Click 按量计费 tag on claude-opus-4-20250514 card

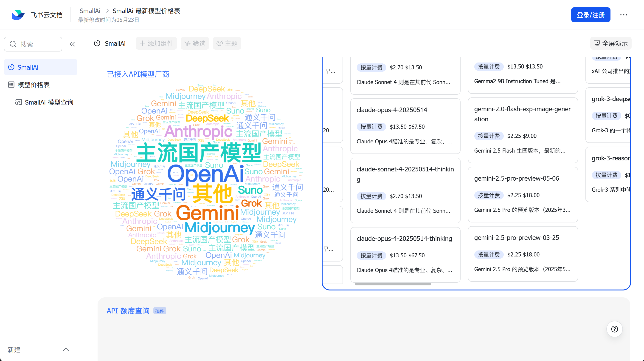tap(371, 127)
